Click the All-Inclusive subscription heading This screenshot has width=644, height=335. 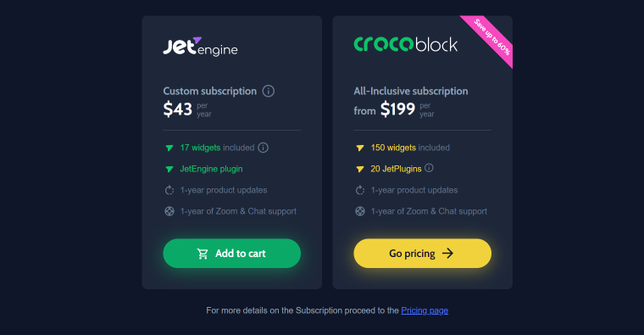411,91
